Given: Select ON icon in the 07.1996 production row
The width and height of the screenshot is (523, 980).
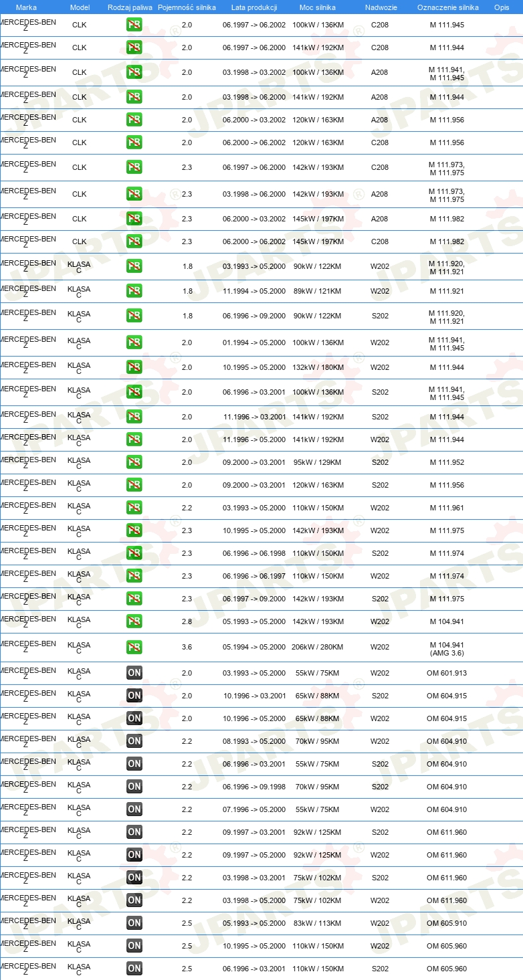Looking at the screenshot, I should click(x=134, y=809).
